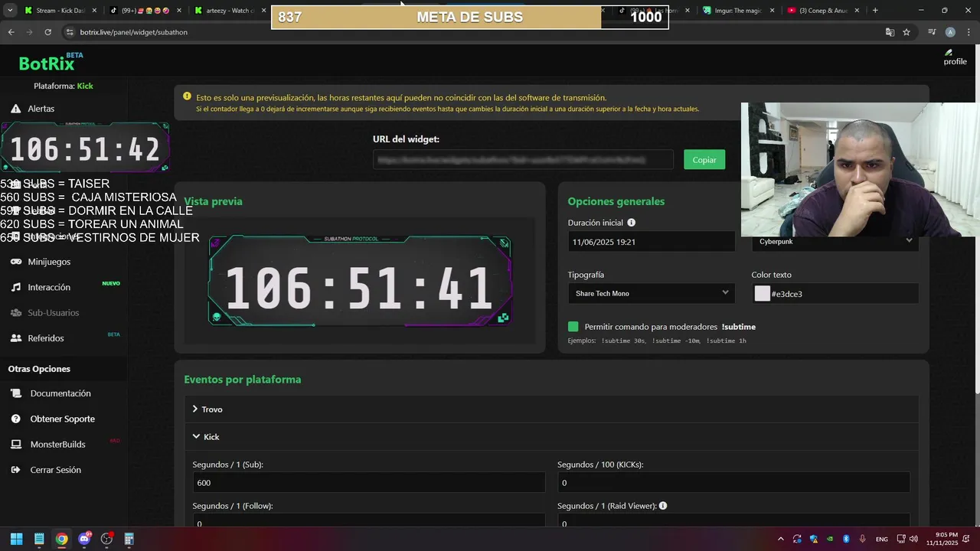Open the Windows Start menu
Viewport: 980px width, 551px height.
[x=16, y=539]
